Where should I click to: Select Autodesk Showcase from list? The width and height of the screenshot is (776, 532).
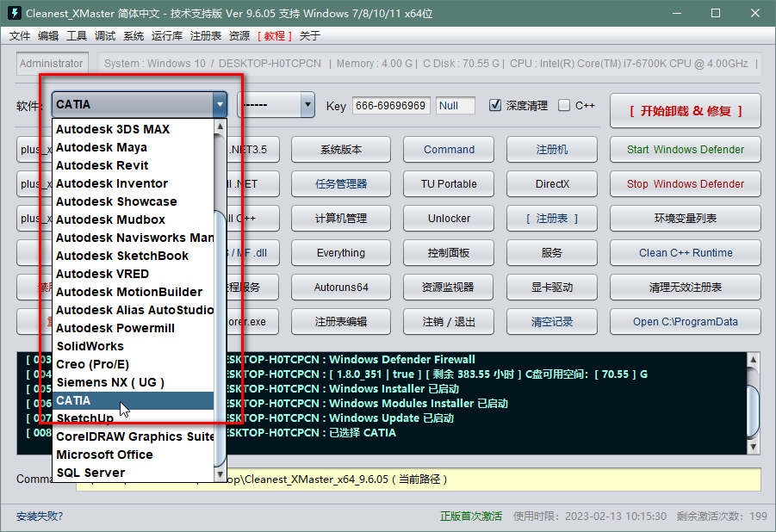[x=133, y=201]
